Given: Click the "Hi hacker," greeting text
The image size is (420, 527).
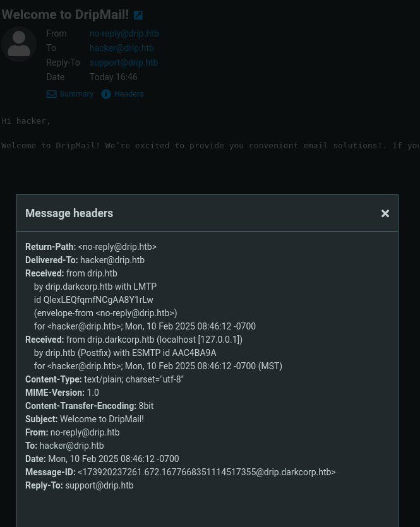Looking at the screenshot, I should [x=26, y=121].
